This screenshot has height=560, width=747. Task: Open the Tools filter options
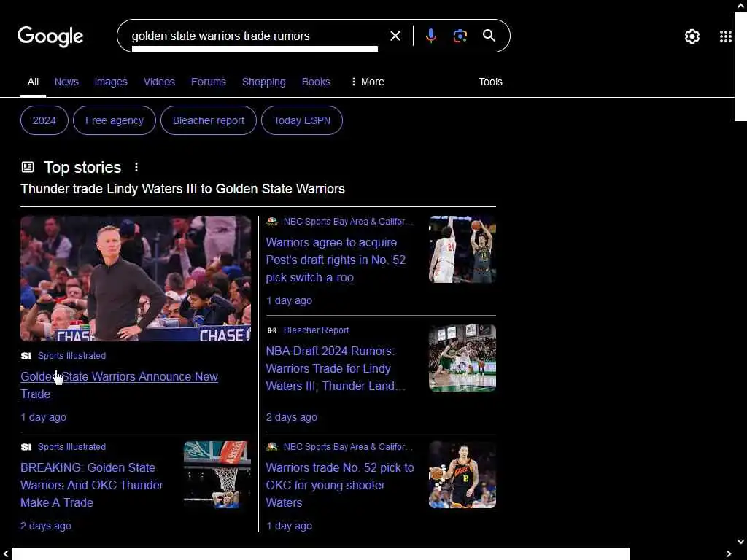pos(490,82)
